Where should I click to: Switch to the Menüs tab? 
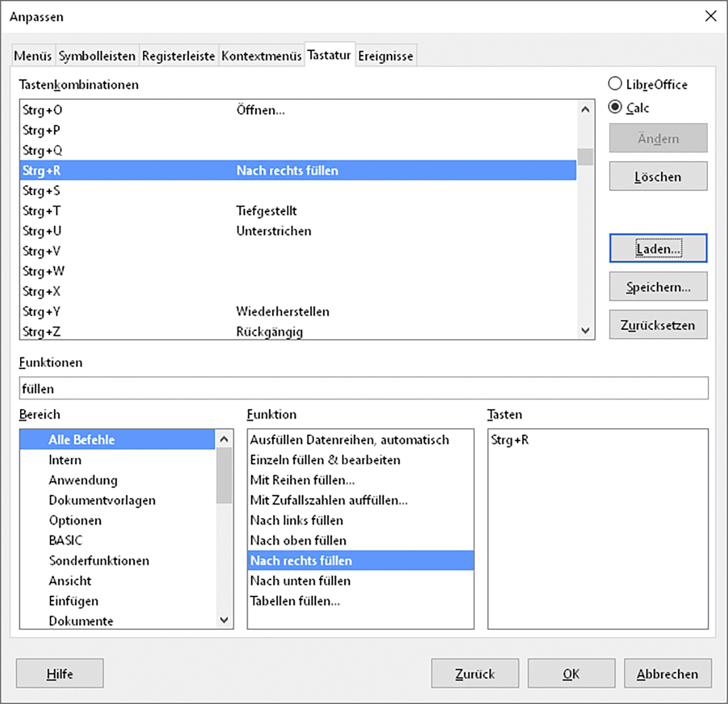tap(33, 56)
